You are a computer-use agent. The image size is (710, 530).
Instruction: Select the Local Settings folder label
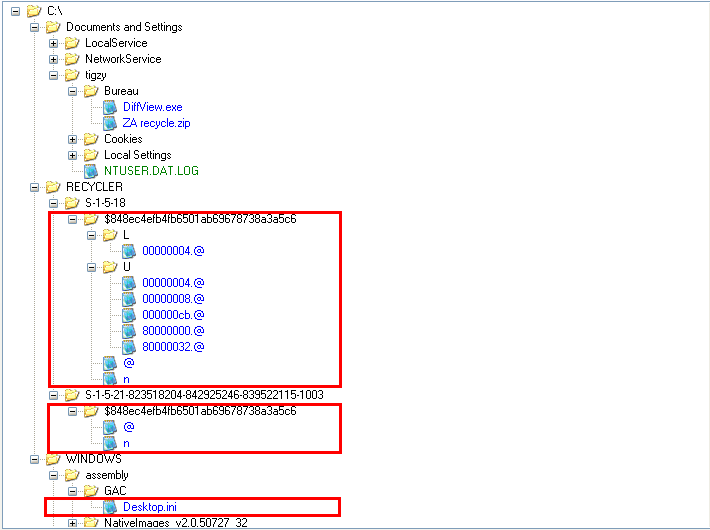(137, 155)
